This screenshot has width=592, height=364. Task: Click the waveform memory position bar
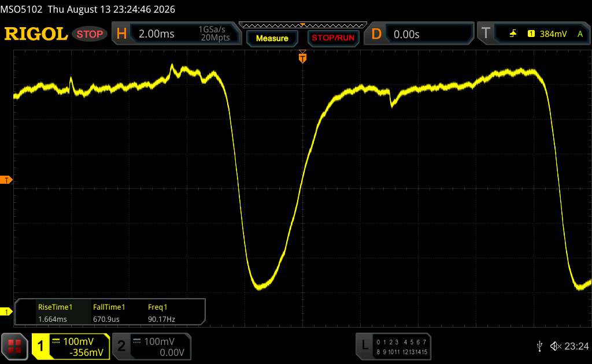(303, 25)
